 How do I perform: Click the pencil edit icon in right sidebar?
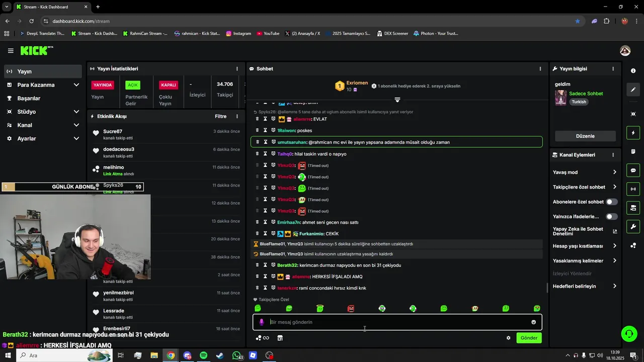pyautogui.click(x=633, y=89)
